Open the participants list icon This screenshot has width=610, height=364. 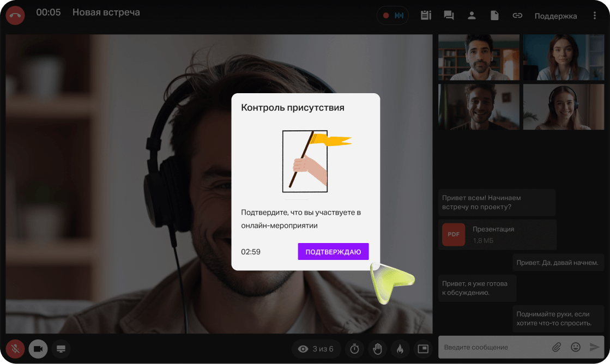(472, 16)
